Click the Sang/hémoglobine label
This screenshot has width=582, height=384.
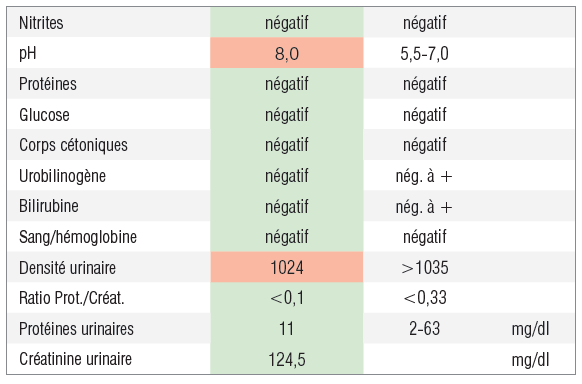coord(78,237)
